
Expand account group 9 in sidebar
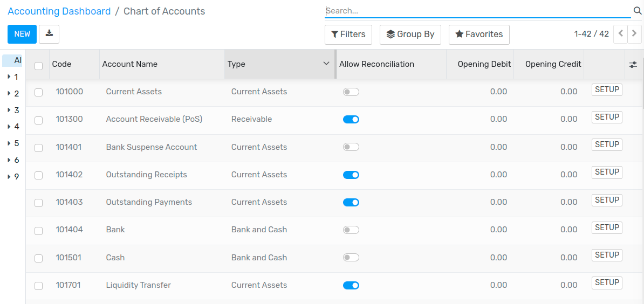[x=9, y=177]
